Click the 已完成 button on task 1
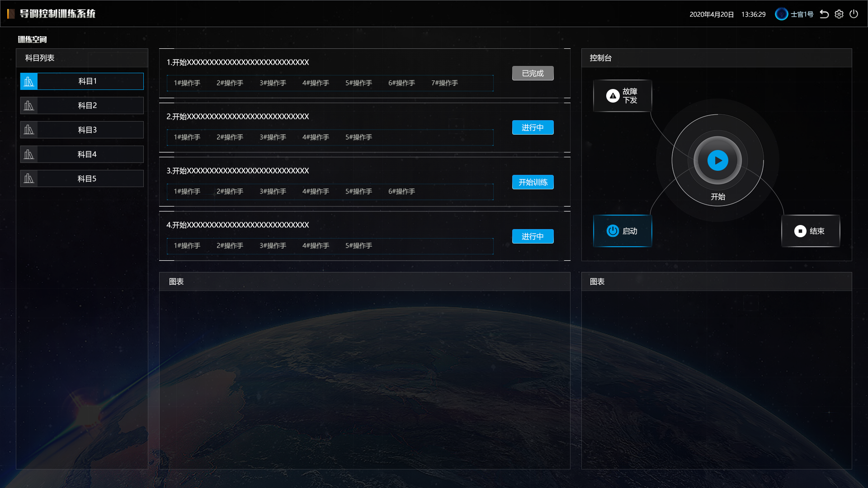This screenshot has width=868, height=488. pos(533,73)
